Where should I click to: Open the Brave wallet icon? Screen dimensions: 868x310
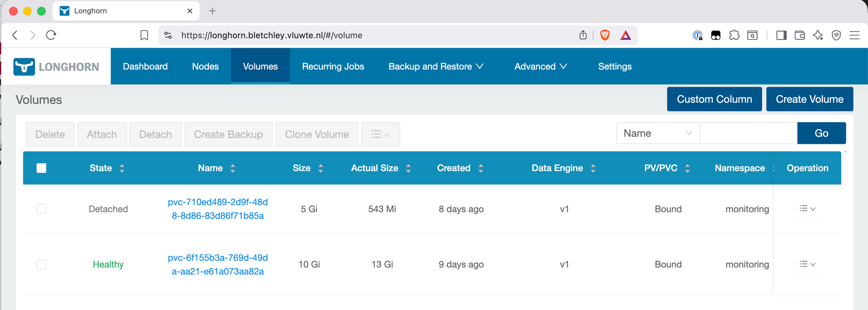[799, 35]
